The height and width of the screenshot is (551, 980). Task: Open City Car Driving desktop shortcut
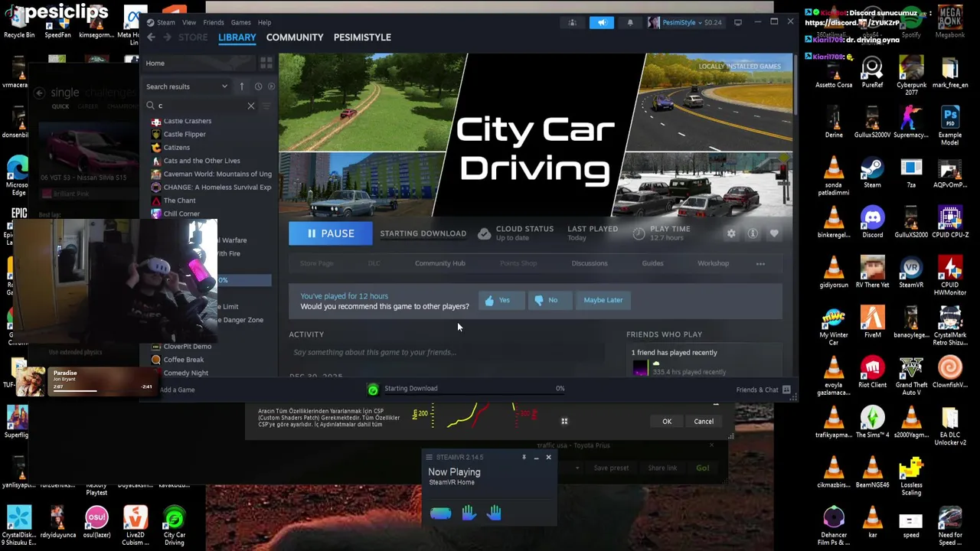coord(174,526)
